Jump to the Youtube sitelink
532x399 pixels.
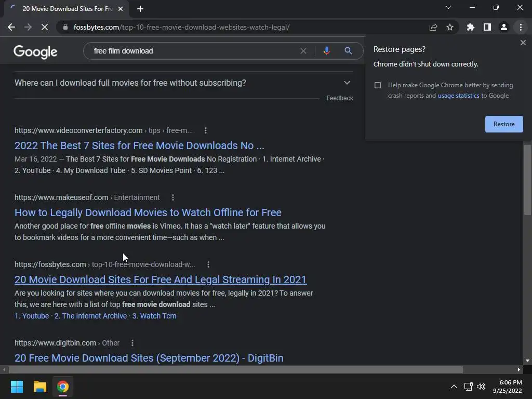pyautogui.click(x=32, y=316)
